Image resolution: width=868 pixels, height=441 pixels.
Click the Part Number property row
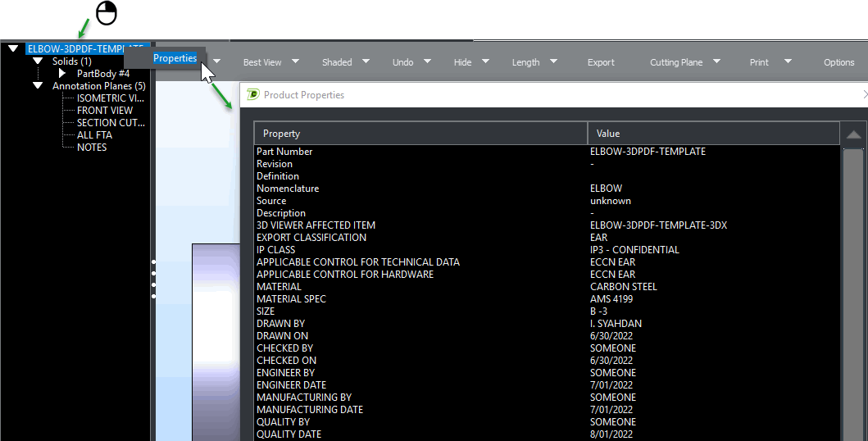pos(547,151)
